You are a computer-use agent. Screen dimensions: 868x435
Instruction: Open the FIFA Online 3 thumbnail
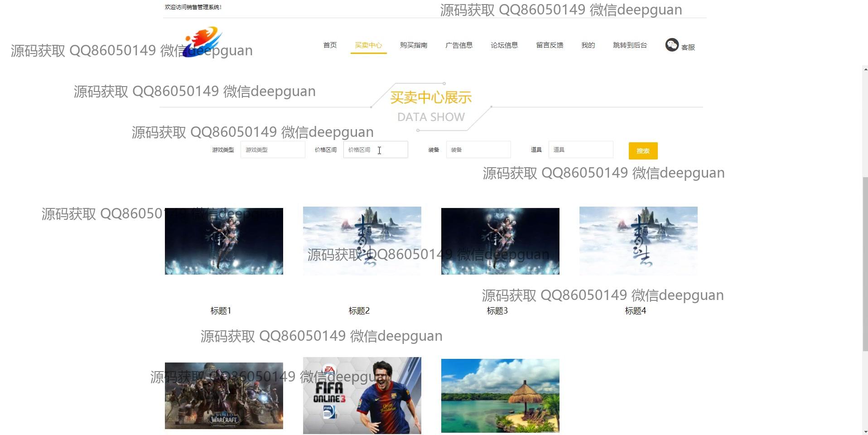362,396
